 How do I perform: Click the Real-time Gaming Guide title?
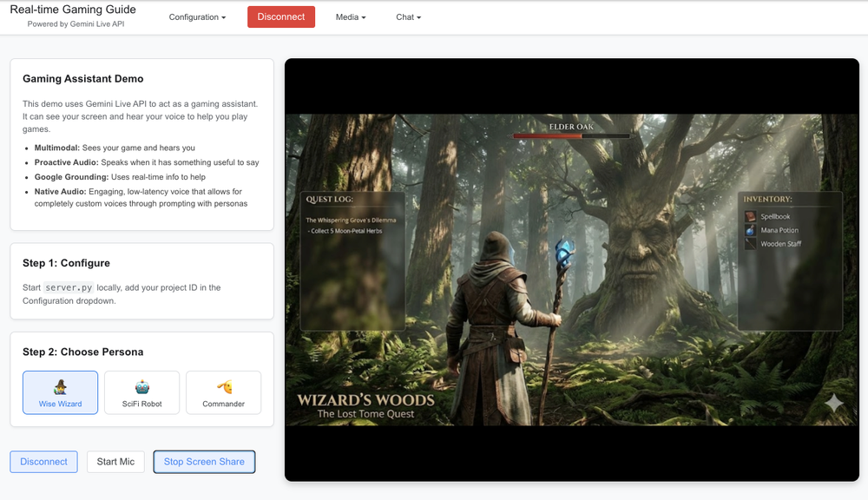coord(73,10)
